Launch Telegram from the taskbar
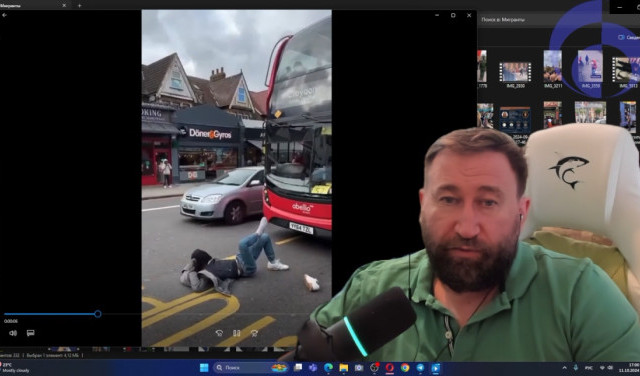Image resolution: width=640 pixels, height=376 pixels. (x=420, y=367)
